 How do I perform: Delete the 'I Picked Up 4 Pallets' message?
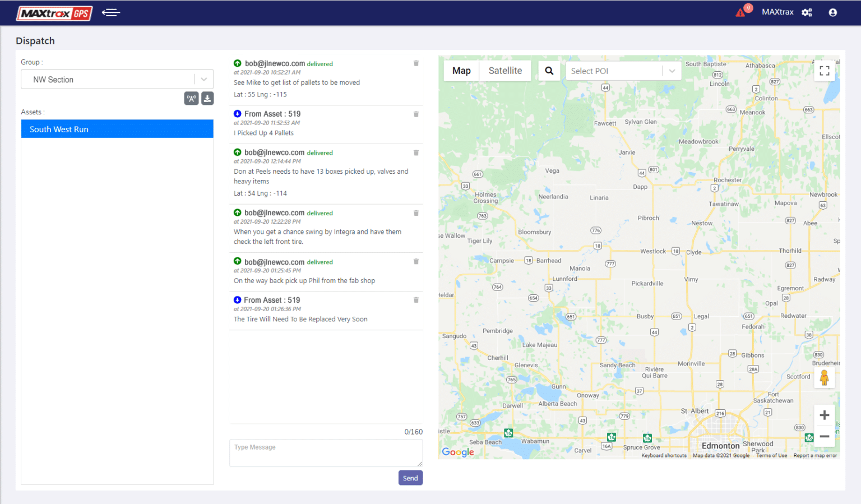point(416,114)
